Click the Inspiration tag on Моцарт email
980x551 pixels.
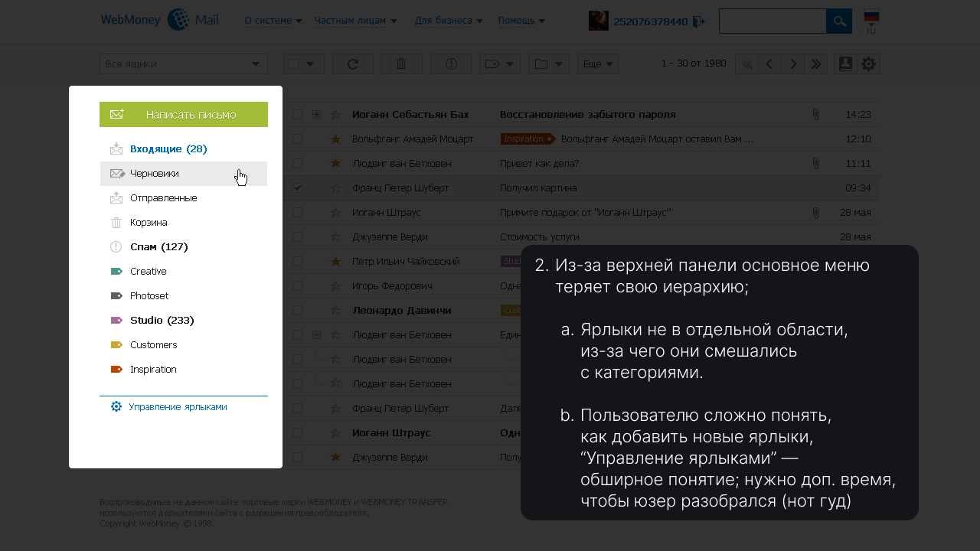click(x=528, y=139)
